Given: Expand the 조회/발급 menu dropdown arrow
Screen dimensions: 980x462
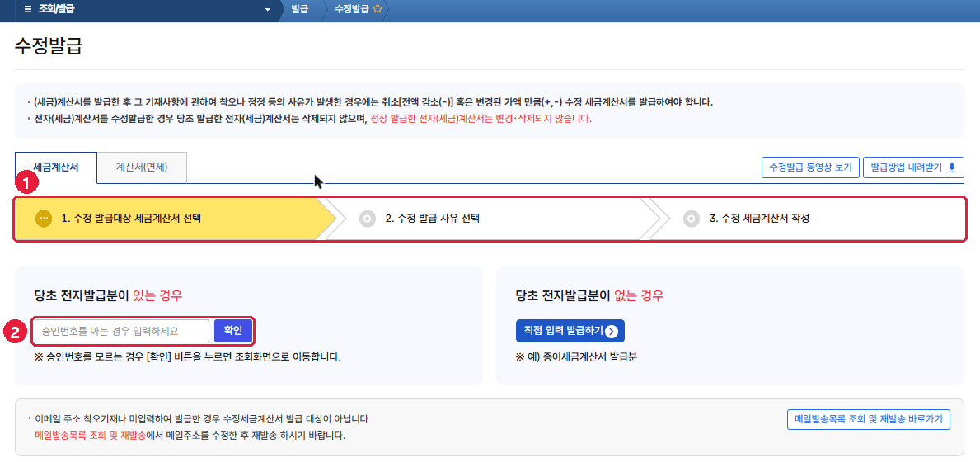Looking at the screenshot, I should 268,10.
